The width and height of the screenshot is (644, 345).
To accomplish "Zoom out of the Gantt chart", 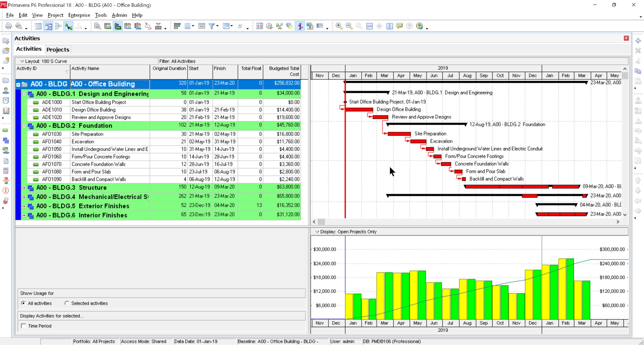I will (x=349, y=26).
